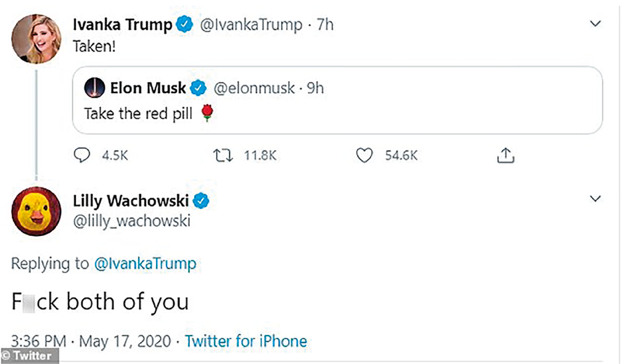The height and width of the screenshot is (364, 621).
Task: Open the chevron menu on Lilly Wachowski's tweet
Action: click(595, 199)
